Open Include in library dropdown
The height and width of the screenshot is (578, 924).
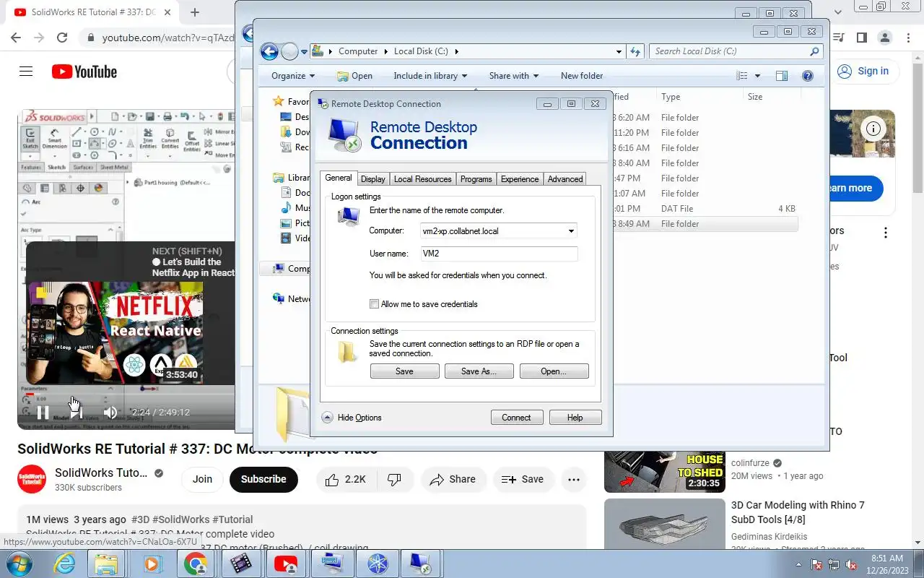pos(430,76)
